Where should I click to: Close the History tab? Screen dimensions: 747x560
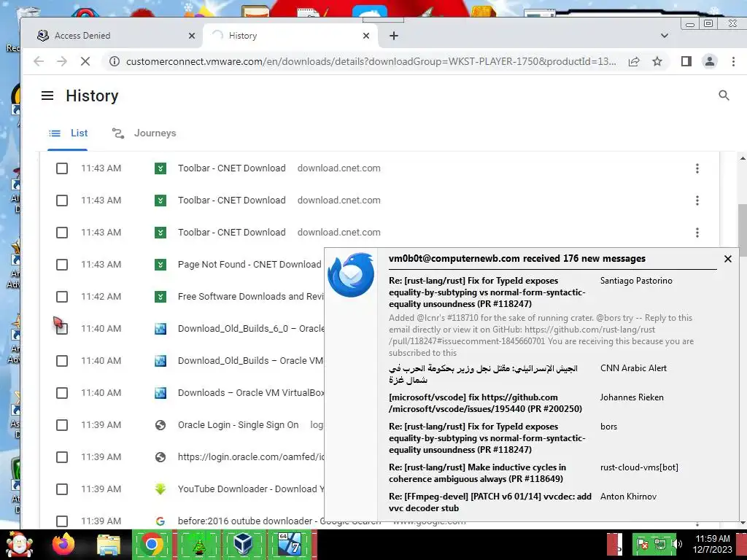click(x=366, y=36)
